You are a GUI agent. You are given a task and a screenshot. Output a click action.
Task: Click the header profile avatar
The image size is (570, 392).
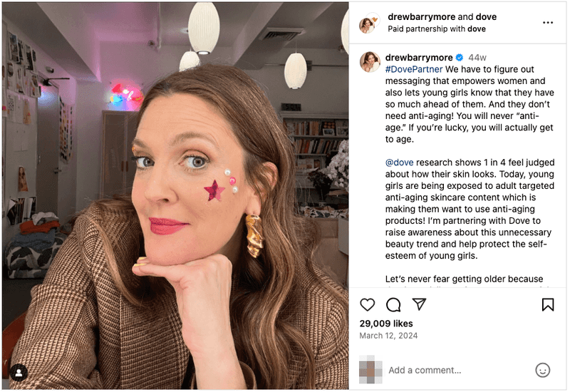point(368,24)
